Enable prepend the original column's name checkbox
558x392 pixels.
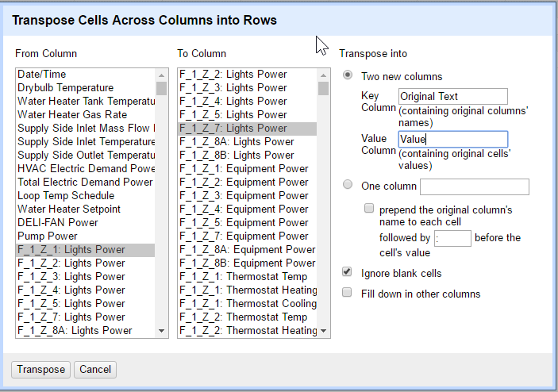(369, 208)
